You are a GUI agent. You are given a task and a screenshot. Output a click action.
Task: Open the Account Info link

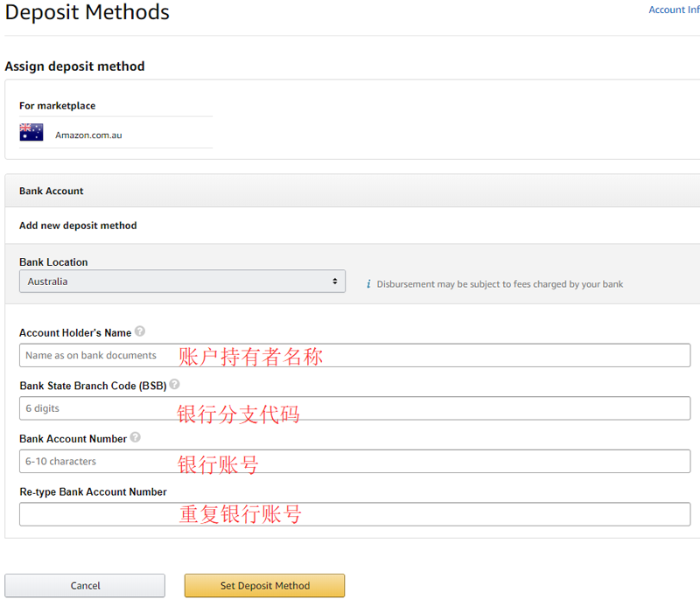point(674,10)
